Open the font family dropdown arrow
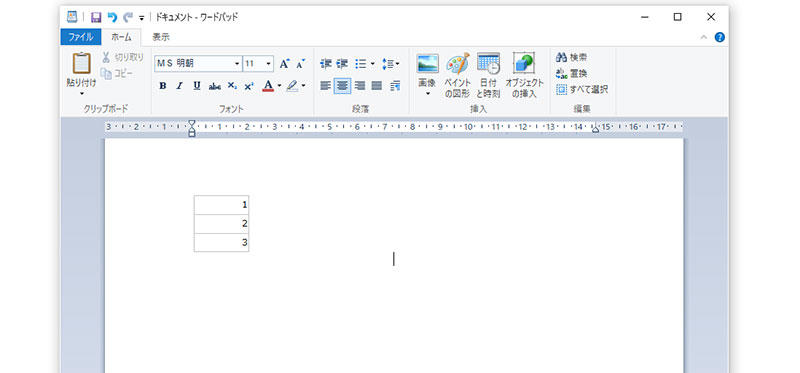 (237, 64)
